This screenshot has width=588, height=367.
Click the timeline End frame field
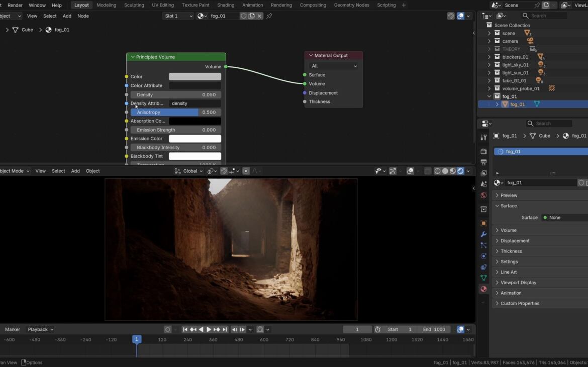pos(434,329)
